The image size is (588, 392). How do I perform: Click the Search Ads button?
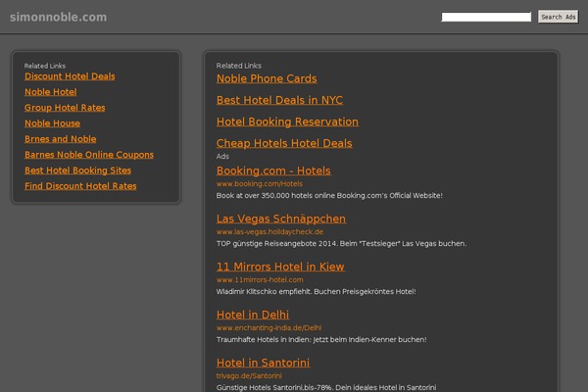click(558, 17)
